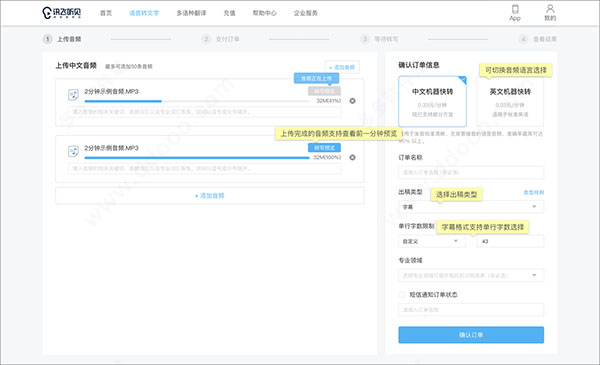Viewport: 600px width, 365px height.
Task: Click the blue 确认订单 confirm order button
Action: click(471, 335)
